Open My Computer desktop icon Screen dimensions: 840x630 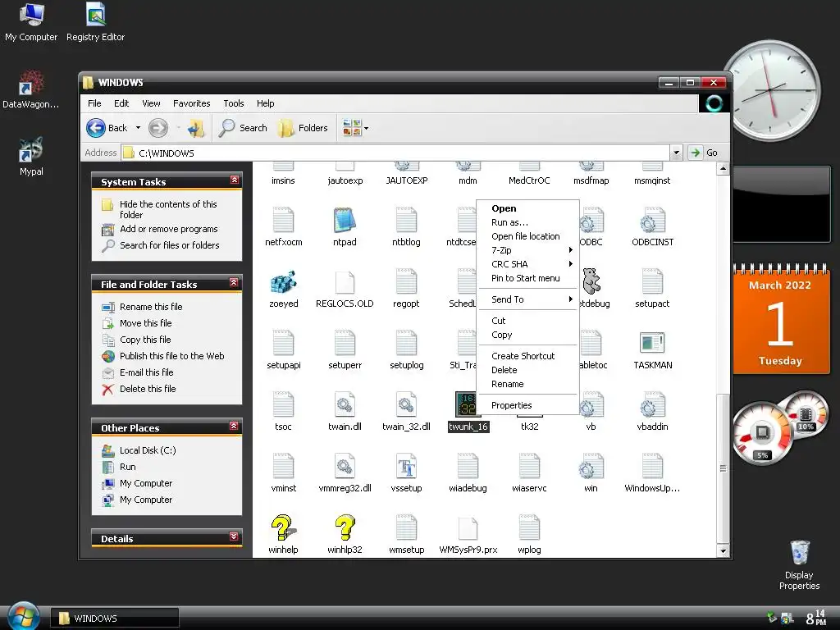click(x=31, y=22)
